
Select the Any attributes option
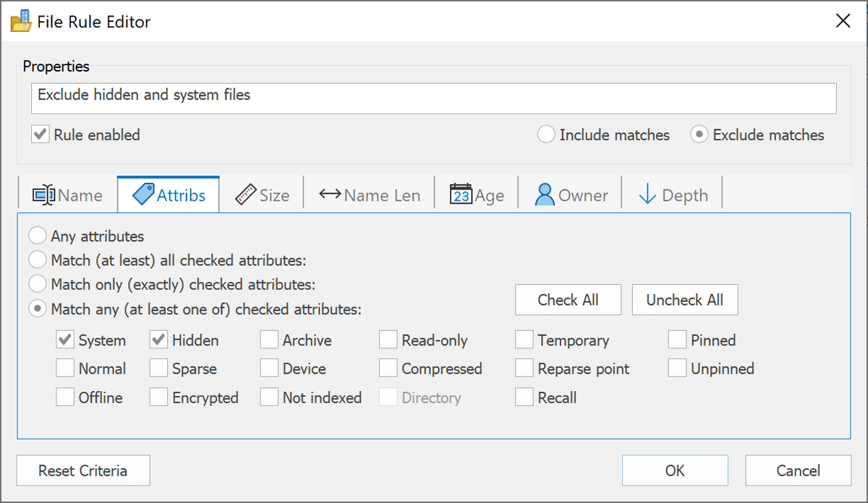tap(37, 234)
